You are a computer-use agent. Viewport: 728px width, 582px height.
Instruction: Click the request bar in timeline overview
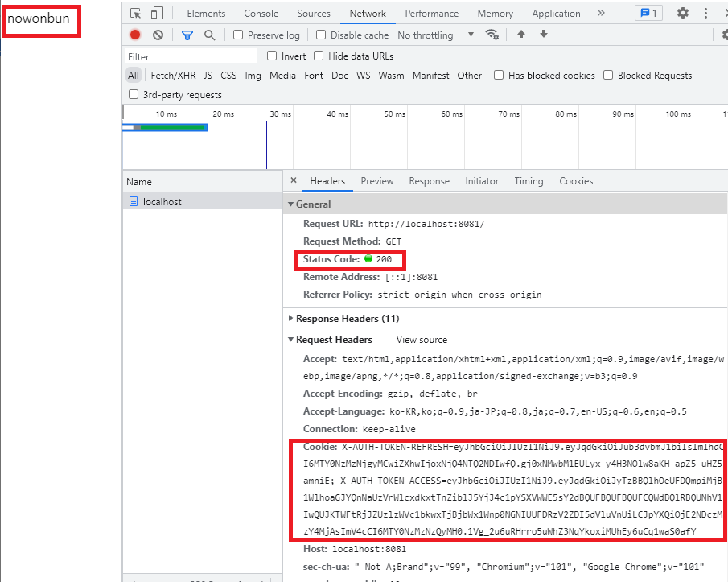[165, 127]
